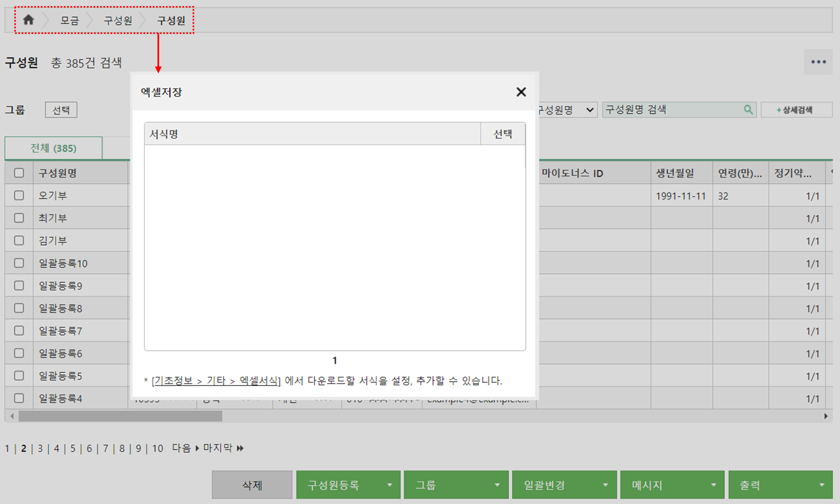840x504 pixels.
Task: Open the 기초정보 > 기타 > 엑셀서식 link
Action: tap(216, 381)
